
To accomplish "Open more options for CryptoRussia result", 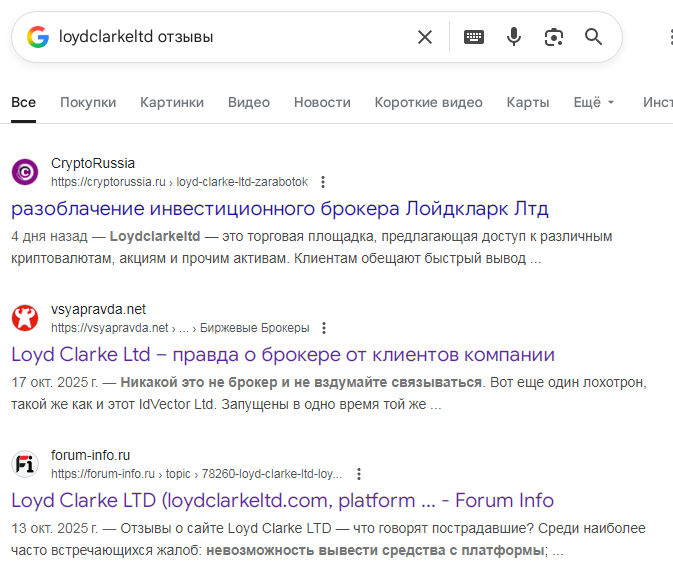I will click(323, 182).
